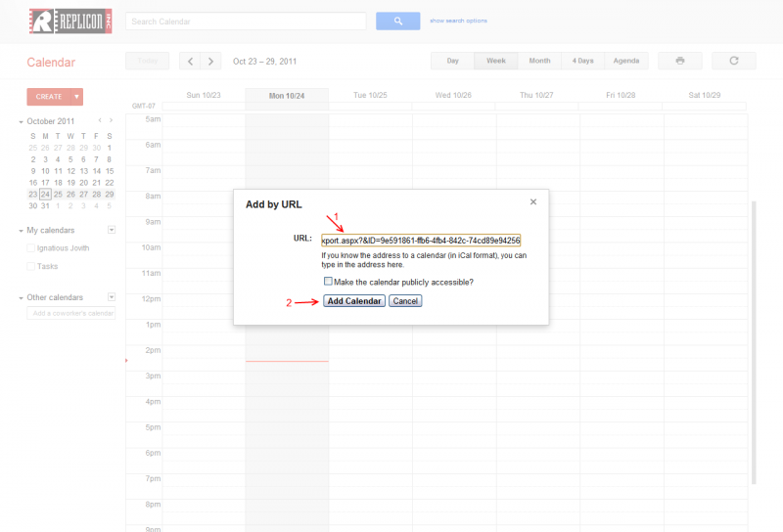Click the Mon 10/24 column header
This screenshot has width=783, height=532.
[x=287, y=95]
